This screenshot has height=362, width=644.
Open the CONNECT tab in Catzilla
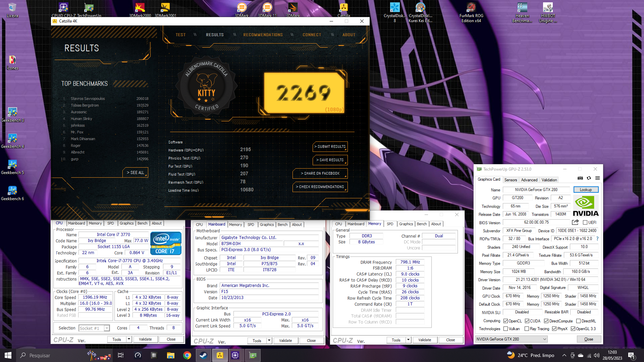point(312,35)
